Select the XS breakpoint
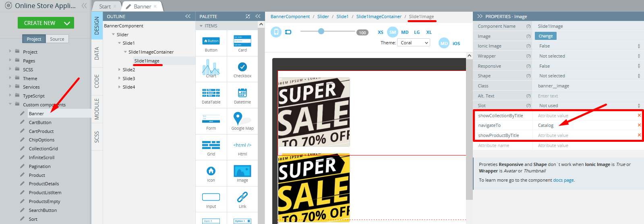644x224 pixels. [x=381, y=32]
